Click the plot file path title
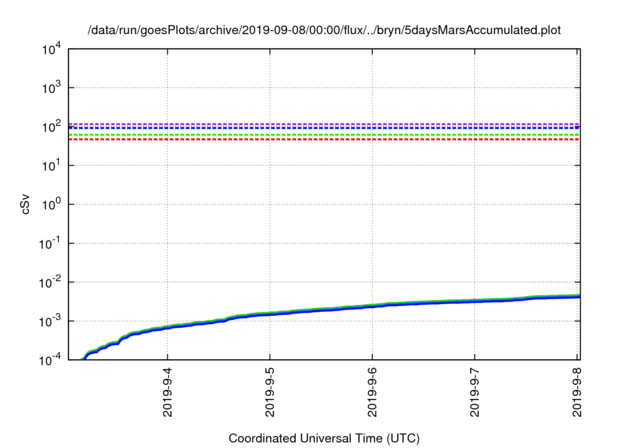Image resolution: width=640 pixels, height=448 pixels. pos(324,30)
